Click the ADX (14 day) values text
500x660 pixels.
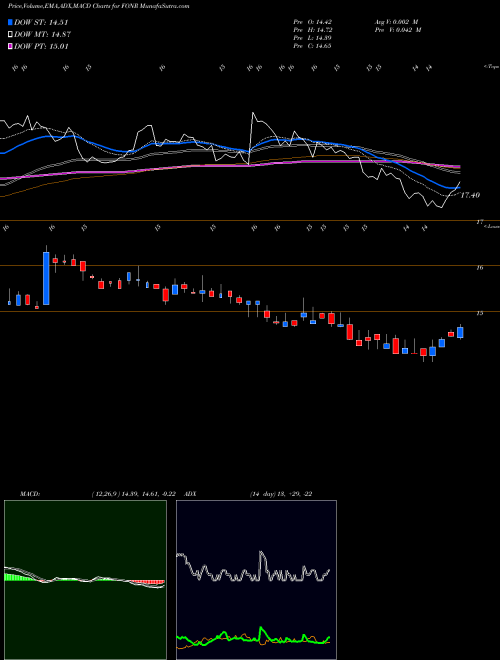click(x=281, y=494)
